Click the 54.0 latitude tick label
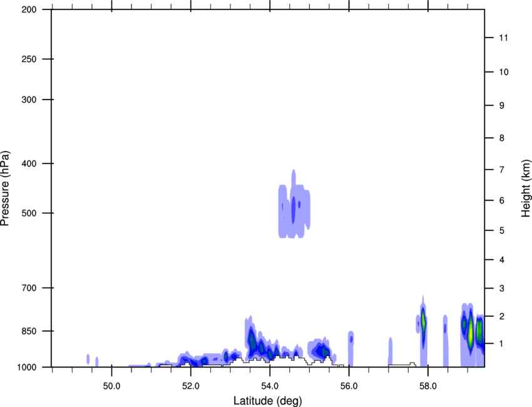Viewport: 532px width, 407px height. click(x=270, y=386)
